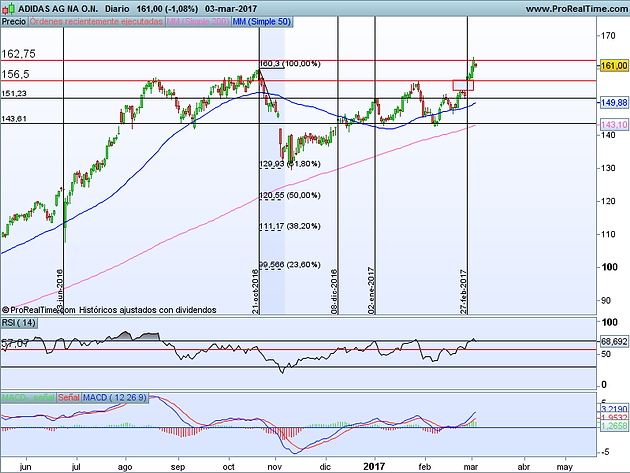Image resolution: width=630 pixels, height=473 pixels.
Task: Click the yellow 161,00 current price tag
Action: click(614, 66)
